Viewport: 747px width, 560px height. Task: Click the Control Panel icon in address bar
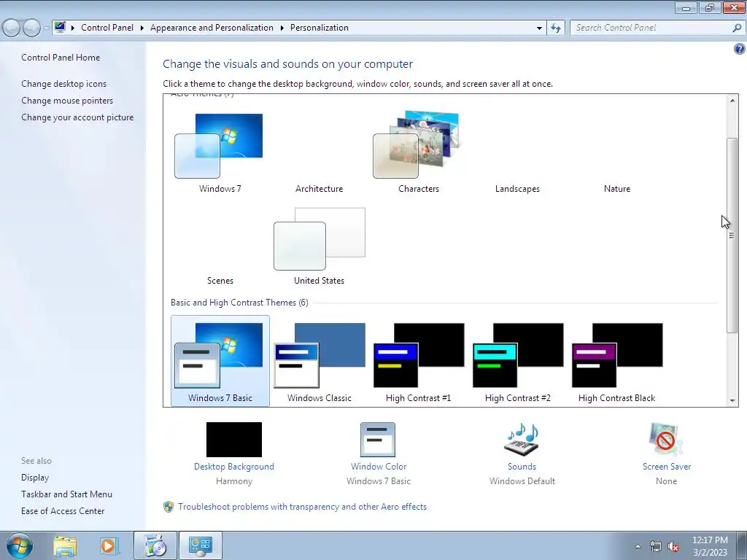click(60, 27)
